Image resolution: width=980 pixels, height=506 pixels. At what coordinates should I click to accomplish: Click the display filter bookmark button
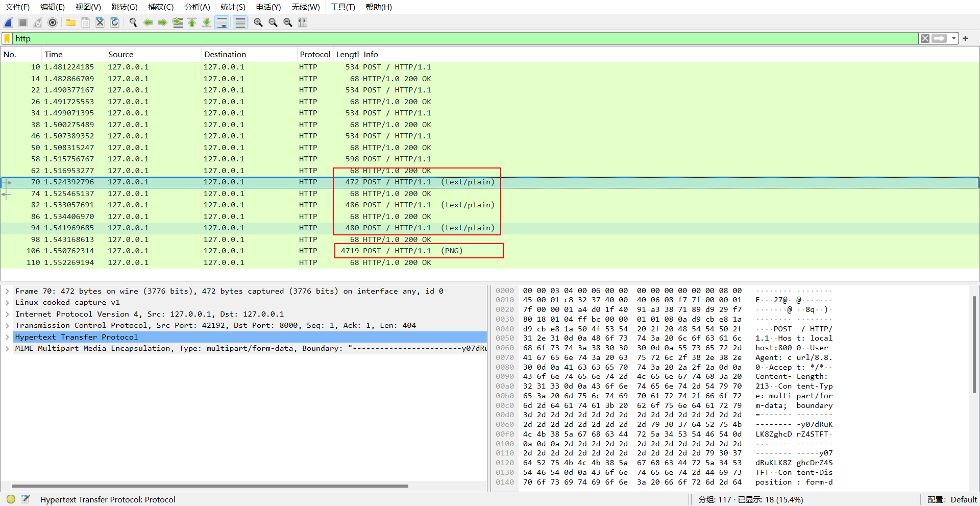[x=7, y=38]
